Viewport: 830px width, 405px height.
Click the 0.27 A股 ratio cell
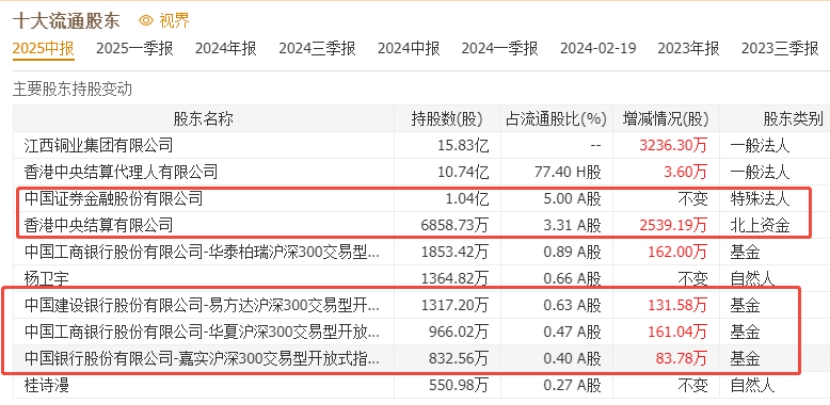click(572, 385)
